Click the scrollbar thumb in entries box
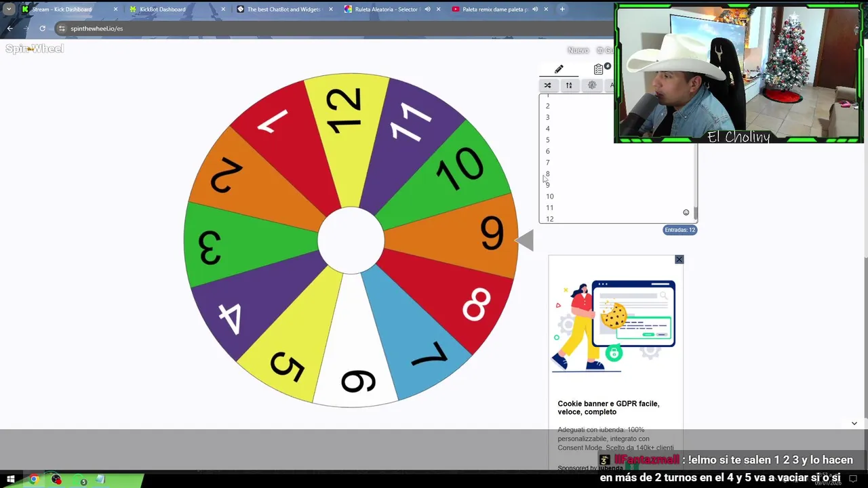The image size is (868, 488). 695,213
